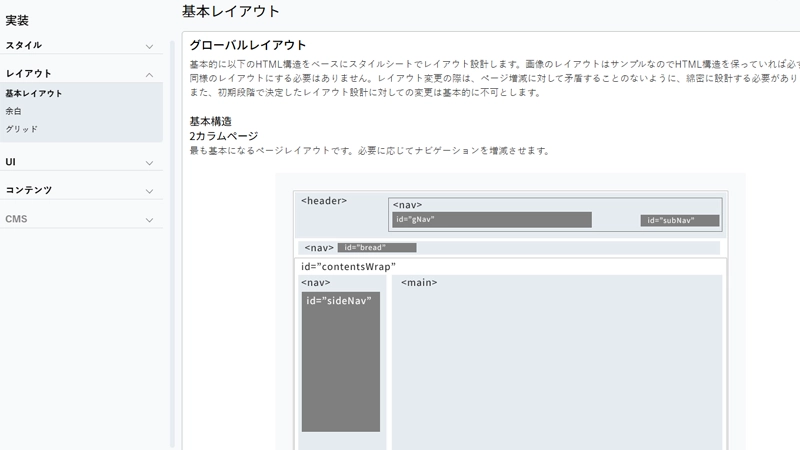800x450 pixels.
Task: Click the id="bread" block in diagram
Action: tap(376, 247)
